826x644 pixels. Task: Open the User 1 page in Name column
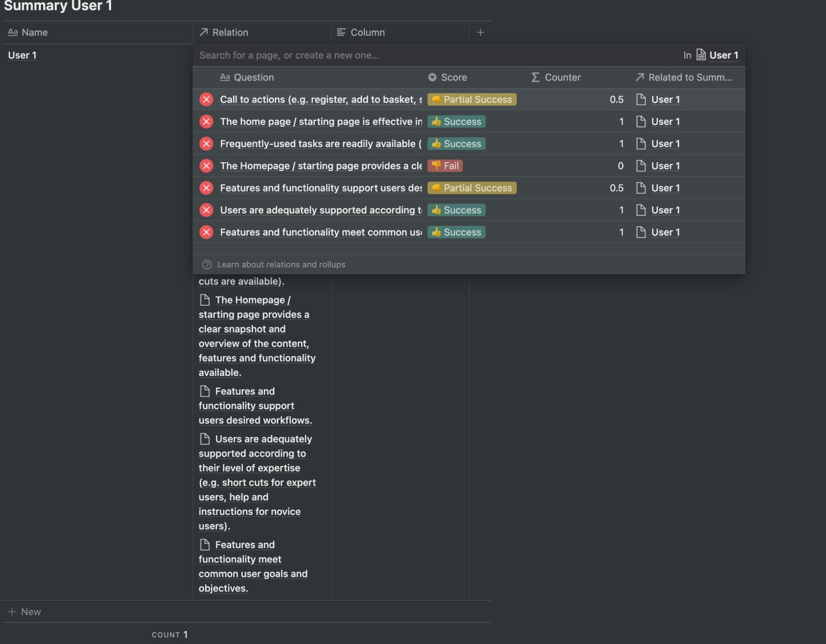coord(22,55)
